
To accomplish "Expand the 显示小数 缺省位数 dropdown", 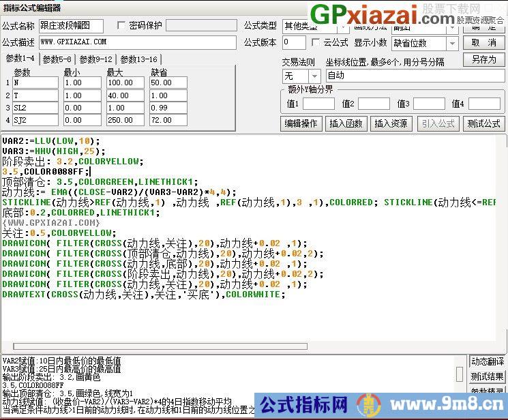I will (x=452, y=44).
